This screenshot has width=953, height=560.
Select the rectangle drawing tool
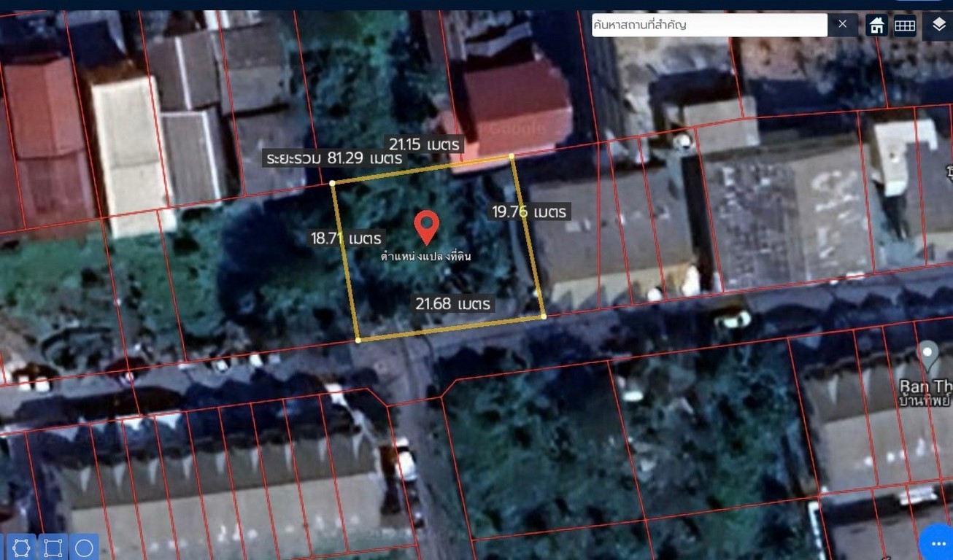pos(53,548)
